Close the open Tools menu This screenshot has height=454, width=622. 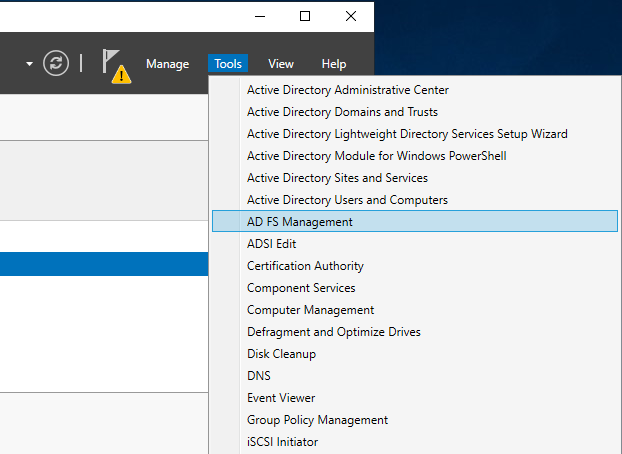click(228, 64)
